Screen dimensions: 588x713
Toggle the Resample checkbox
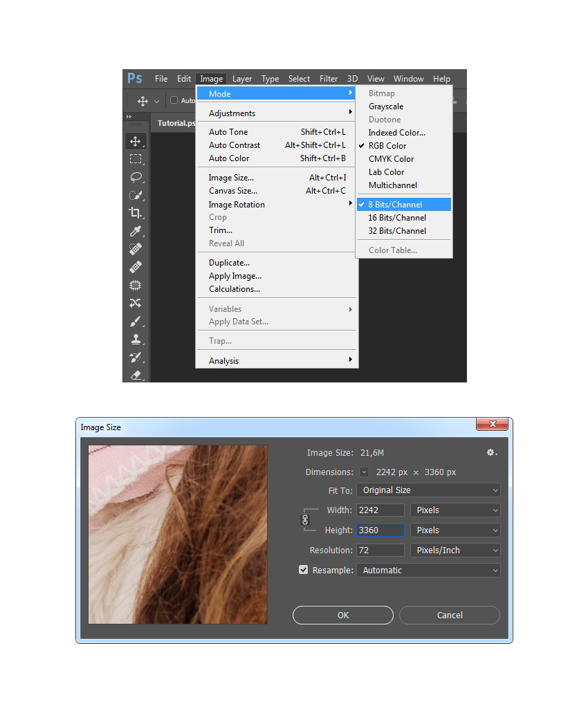[303, 570]
